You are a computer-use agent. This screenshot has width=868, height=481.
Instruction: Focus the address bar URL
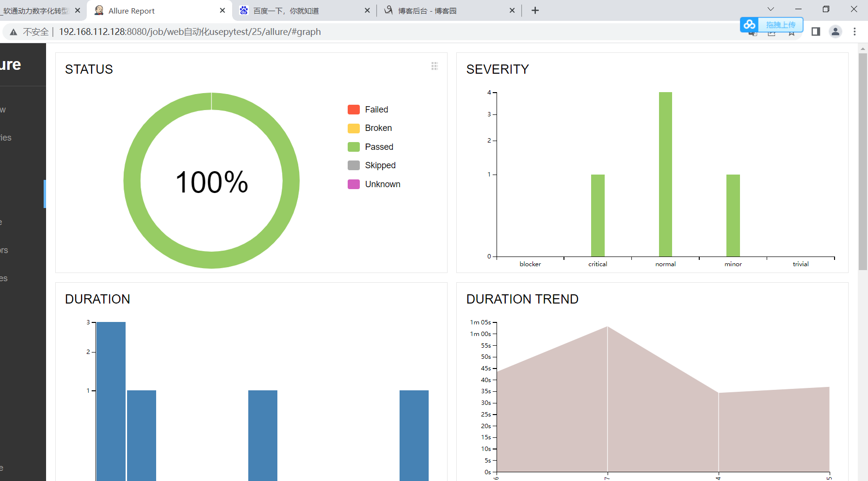[190, 32]
